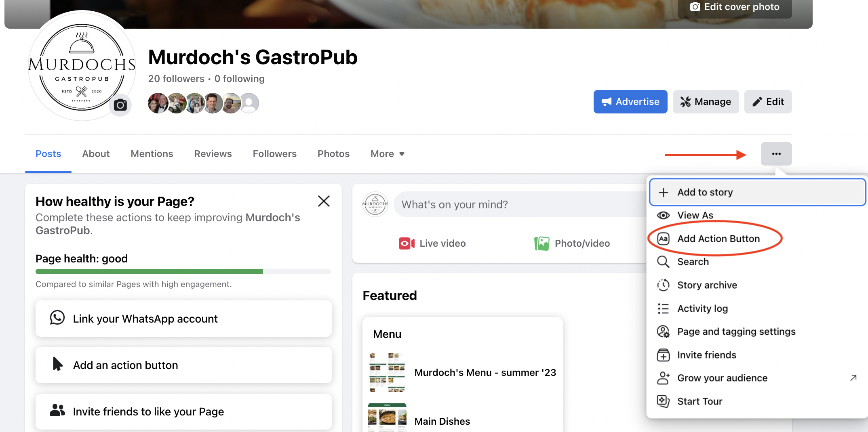Open Page and tagging settings
Image resolution: width=868 pixels, height=432 pixels.
point(757,331)
